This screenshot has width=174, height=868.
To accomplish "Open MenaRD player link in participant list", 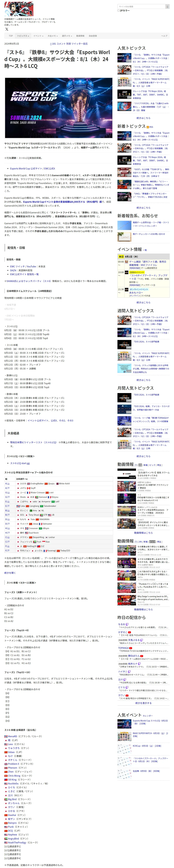I will (12, 737).
